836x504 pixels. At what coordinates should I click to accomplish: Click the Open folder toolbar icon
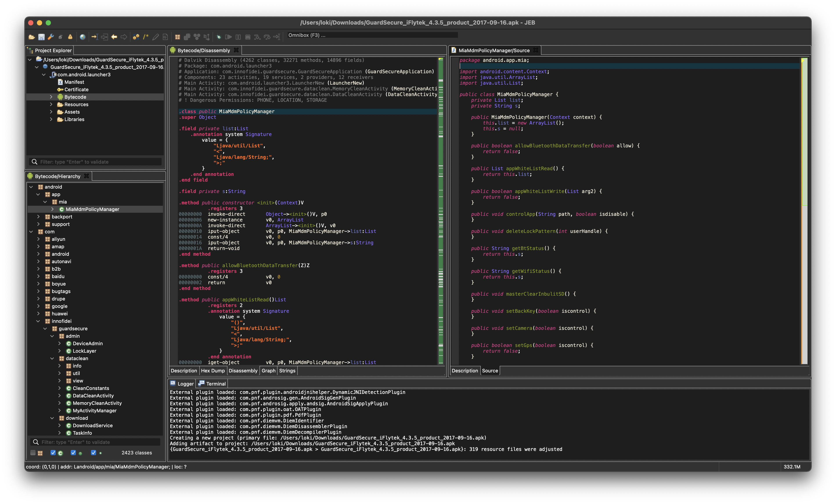[x=32, y=37]
